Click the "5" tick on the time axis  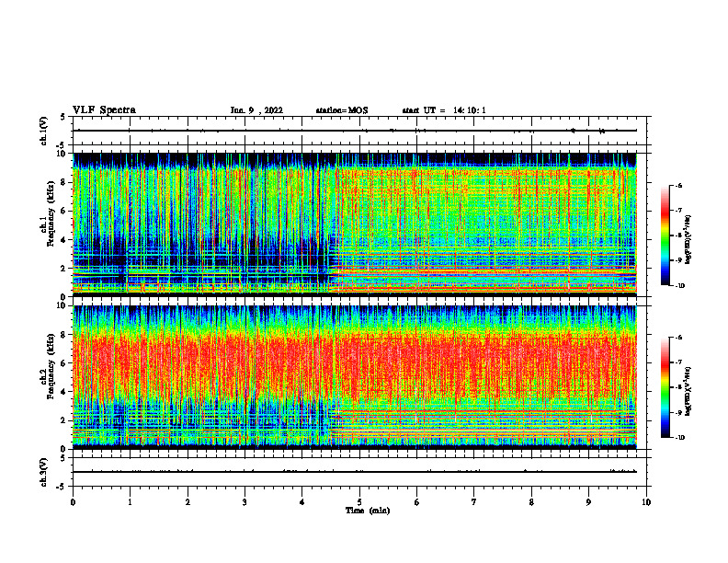359,502
